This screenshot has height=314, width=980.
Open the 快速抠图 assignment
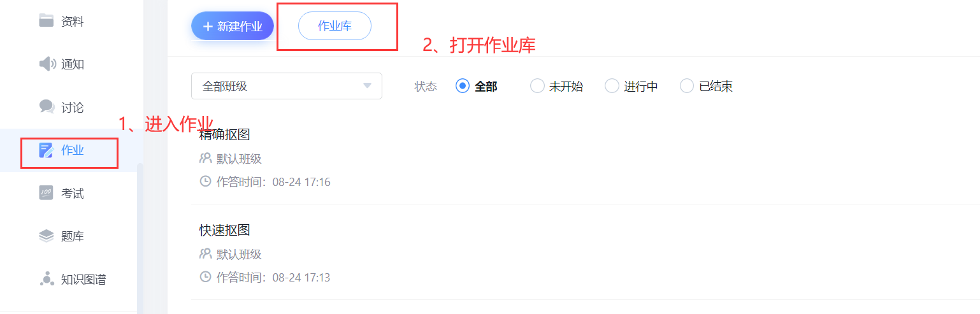225,230
